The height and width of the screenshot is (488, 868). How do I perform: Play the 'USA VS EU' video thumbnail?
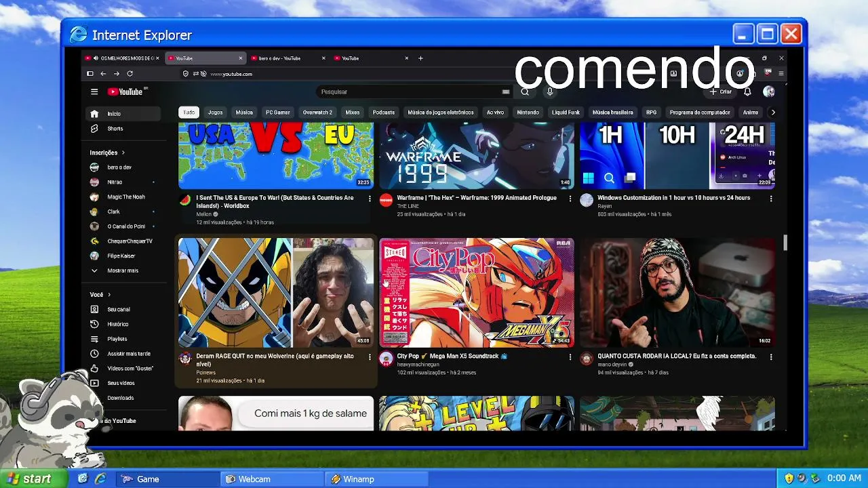point(275,156)
